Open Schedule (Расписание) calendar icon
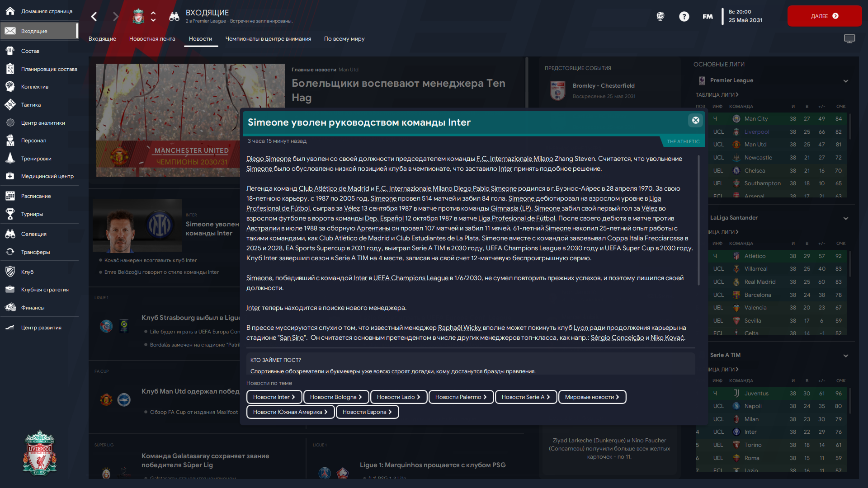 point(10,196)
